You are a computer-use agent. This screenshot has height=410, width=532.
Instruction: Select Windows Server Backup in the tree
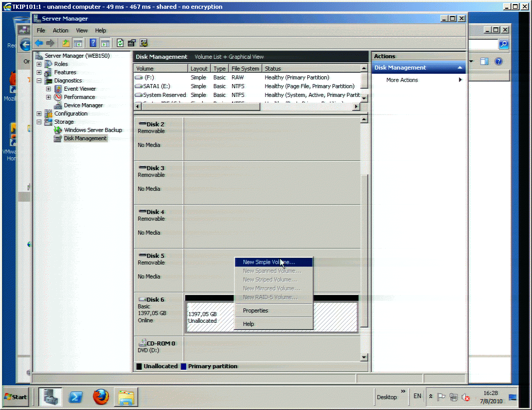(x=93, y=130)
